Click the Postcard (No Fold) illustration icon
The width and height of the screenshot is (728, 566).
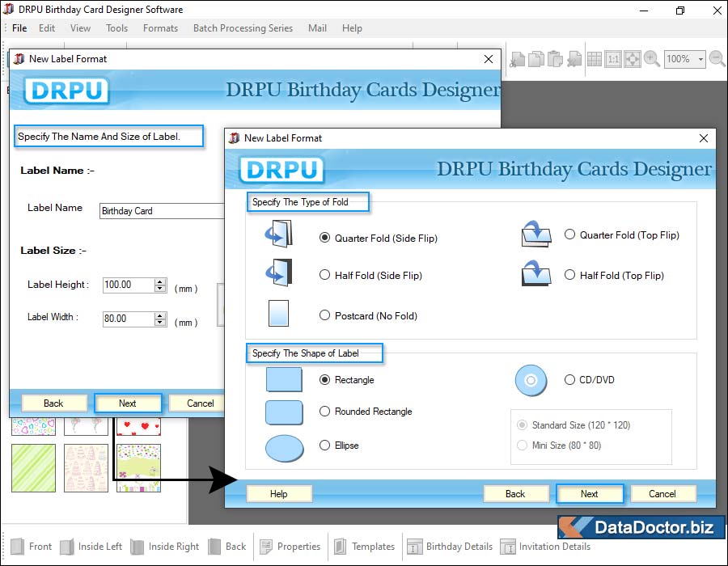pos(278,313)
